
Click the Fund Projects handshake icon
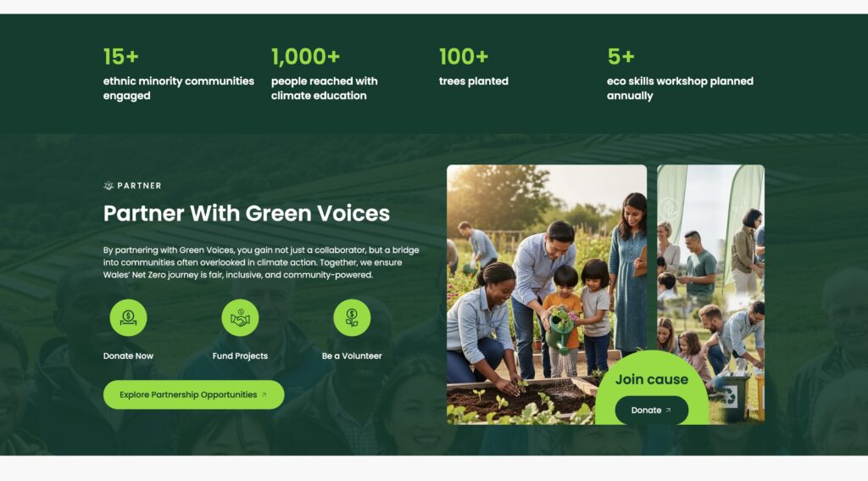click(x=240, y=317)
